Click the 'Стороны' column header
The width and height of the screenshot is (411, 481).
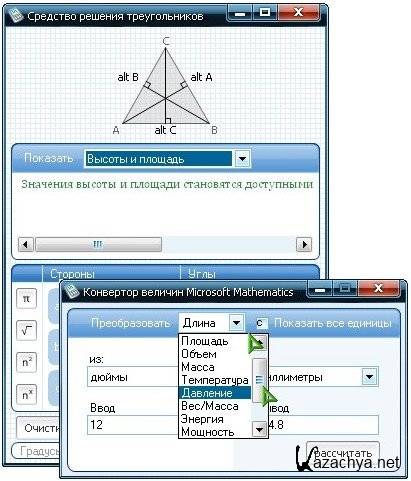(72, 274)
